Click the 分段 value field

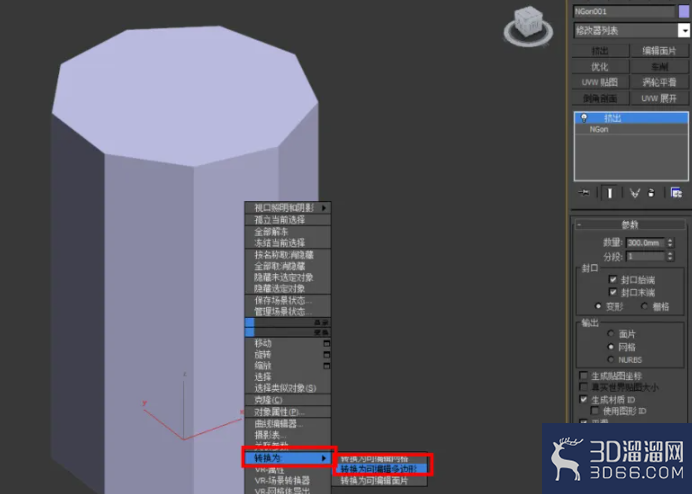(645, 256)
